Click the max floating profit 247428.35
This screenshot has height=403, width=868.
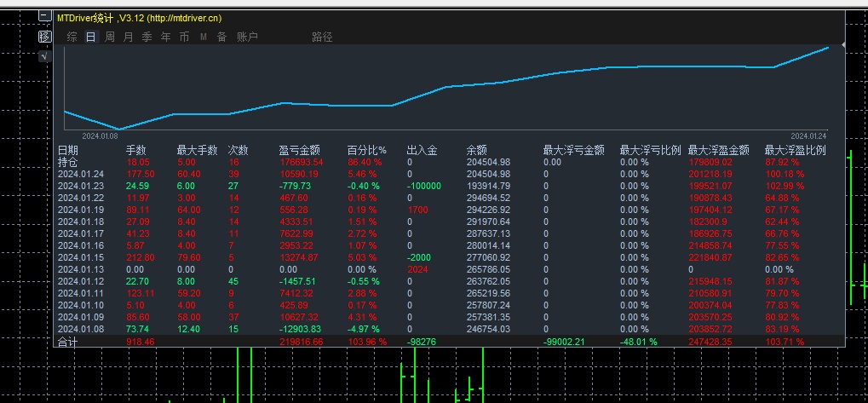pyautogui.click(x=710, y=343)
